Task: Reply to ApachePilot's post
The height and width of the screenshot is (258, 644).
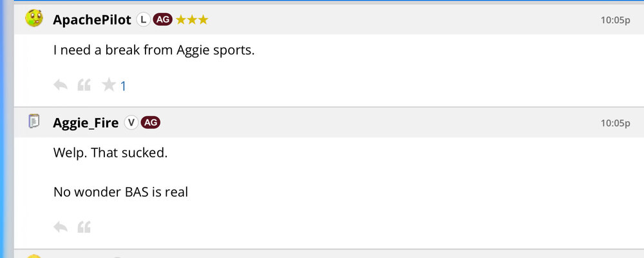Action: coord(61,85)
